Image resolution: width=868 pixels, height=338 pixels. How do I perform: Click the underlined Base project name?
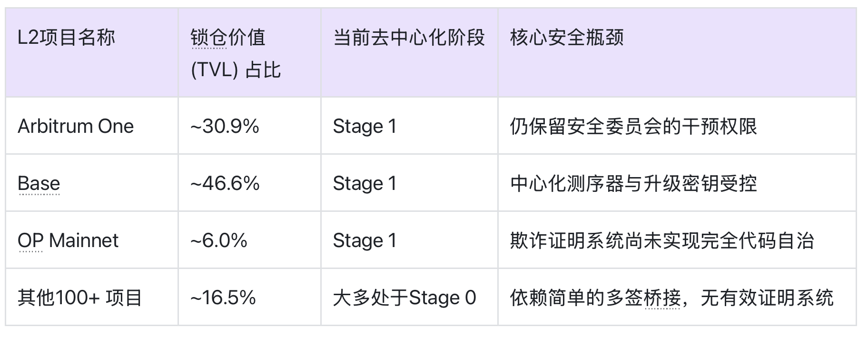(39, 183)
